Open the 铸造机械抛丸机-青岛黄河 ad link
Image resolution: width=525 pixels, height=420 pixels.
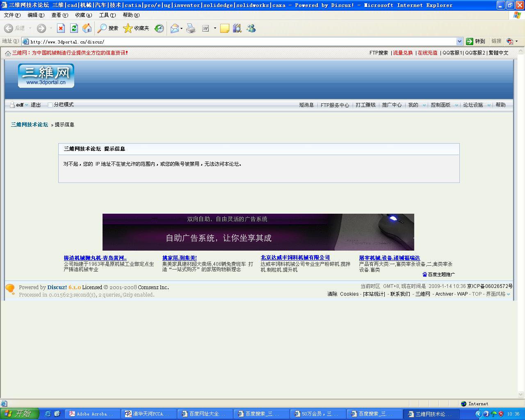point(95,258)
